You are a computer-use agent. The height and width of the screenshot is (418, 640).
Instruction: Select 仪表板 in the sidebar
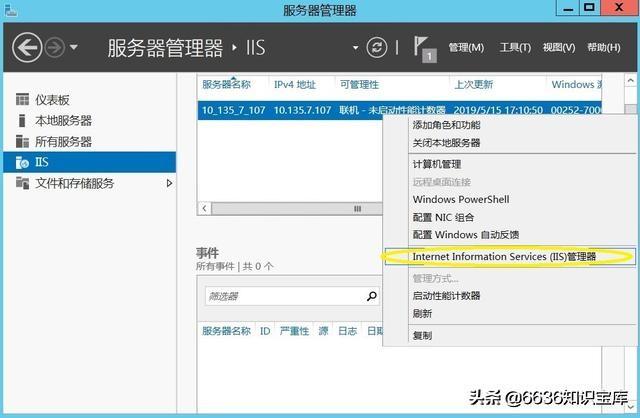(x=89, y=100)
